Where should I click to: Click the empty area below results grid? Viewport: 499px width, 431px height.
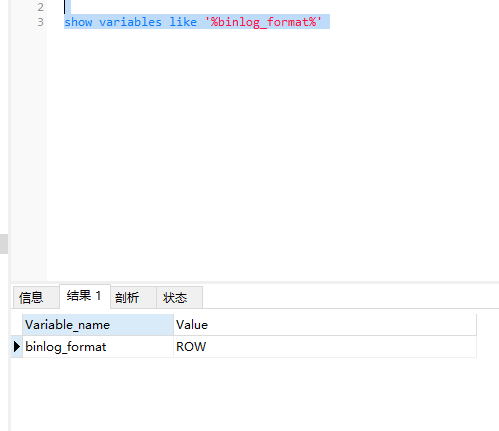tap(253, 393)
